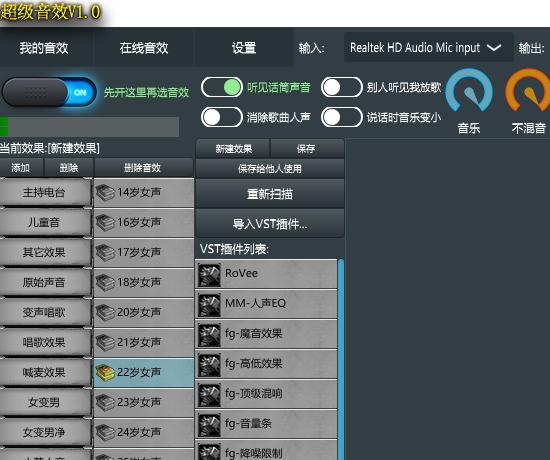
Task: Click the 新建效果 button
Action: [x=233, y=149]
